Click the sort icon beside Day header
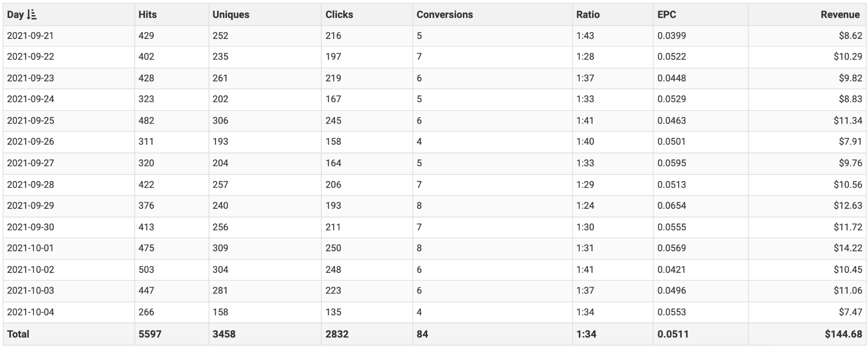Image resolution: width=868 pixels, height=348 pixels. point(32,15)
